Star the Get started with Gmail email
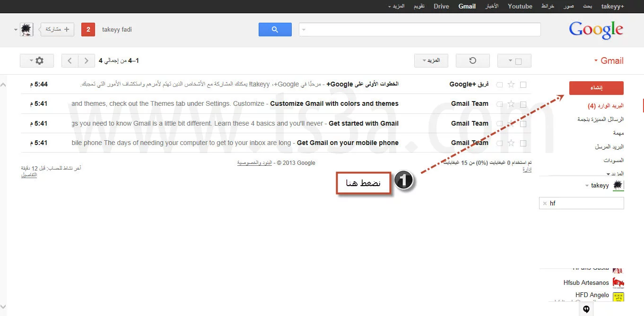The width and height of the screenshot is (644, 316). point(511,124)
